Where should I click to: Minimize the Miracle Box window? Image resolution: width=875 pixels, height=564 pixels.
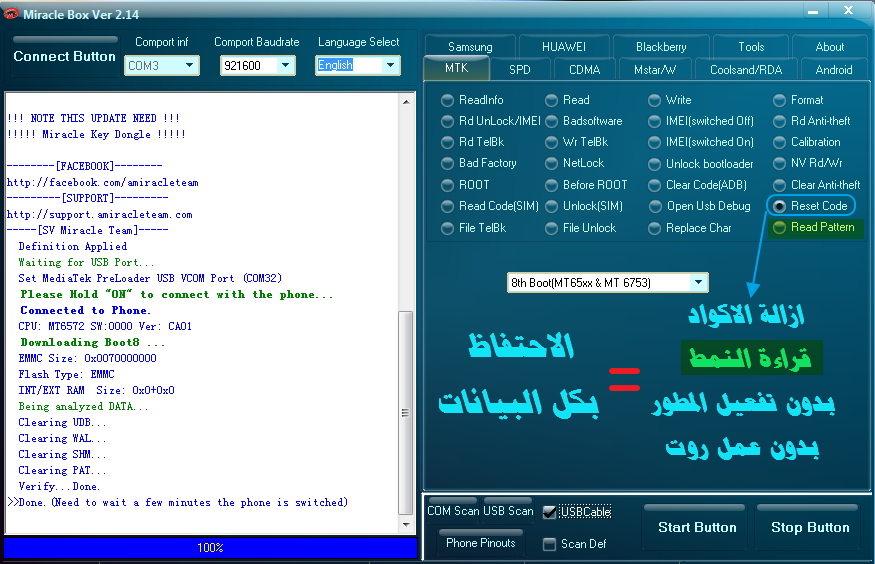pos(813,11)
